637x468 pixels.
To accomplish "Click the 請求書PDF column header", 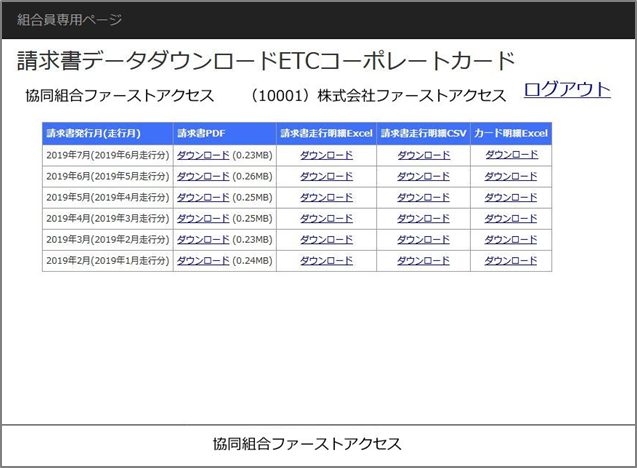I will tap(225, 133).
